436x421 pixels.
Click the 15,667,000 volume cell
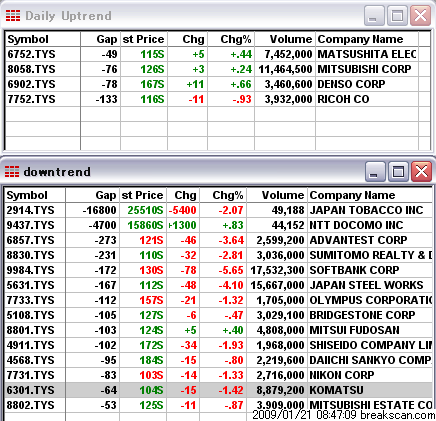[x=277, y=285]
